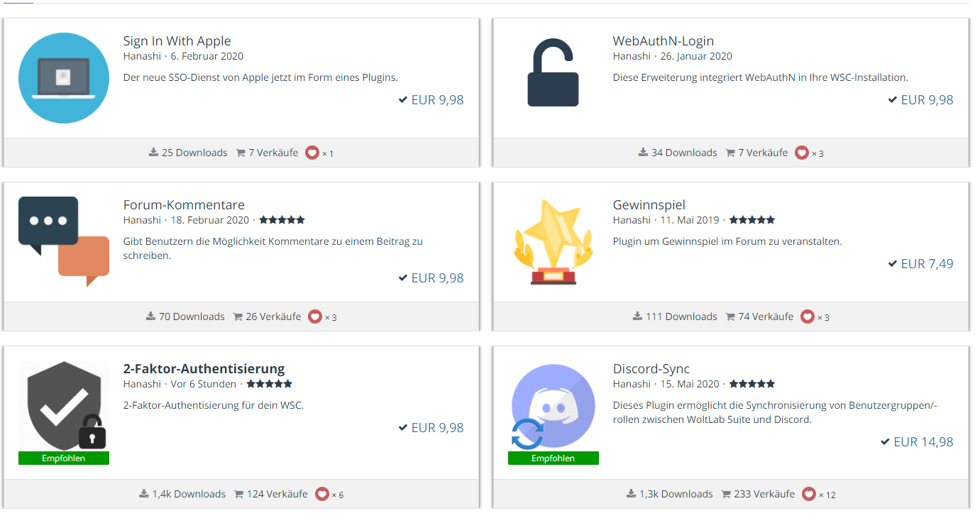Viewport: 980px width, 523px height.
Task: Open the Forum-Kommentare plugin title
Action: coord(184,204)
